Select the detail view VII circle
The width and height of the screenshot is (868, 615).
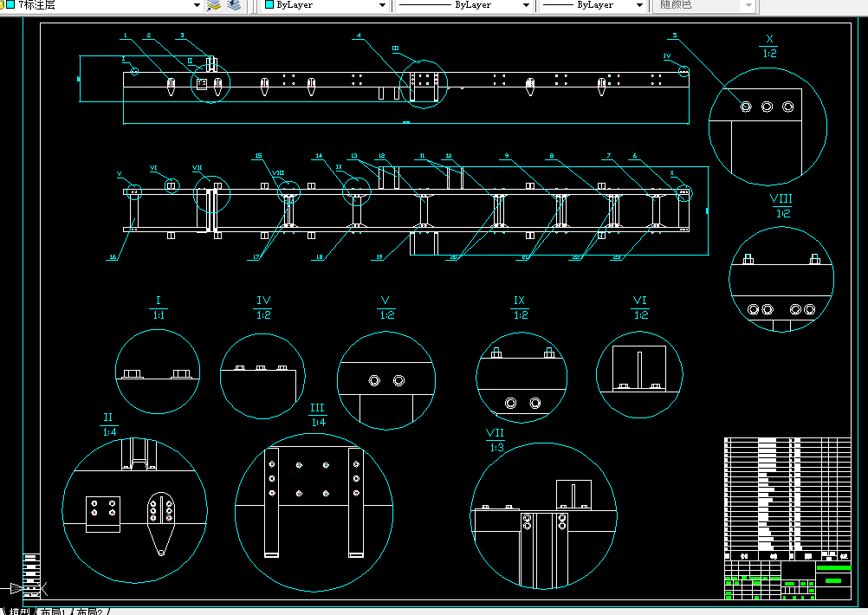click(544, 516)
